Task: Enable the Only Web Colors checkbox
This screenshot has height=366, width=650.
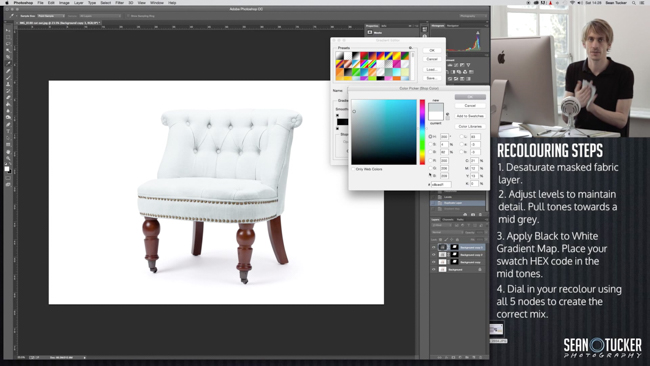Action: tap(354, 169)
